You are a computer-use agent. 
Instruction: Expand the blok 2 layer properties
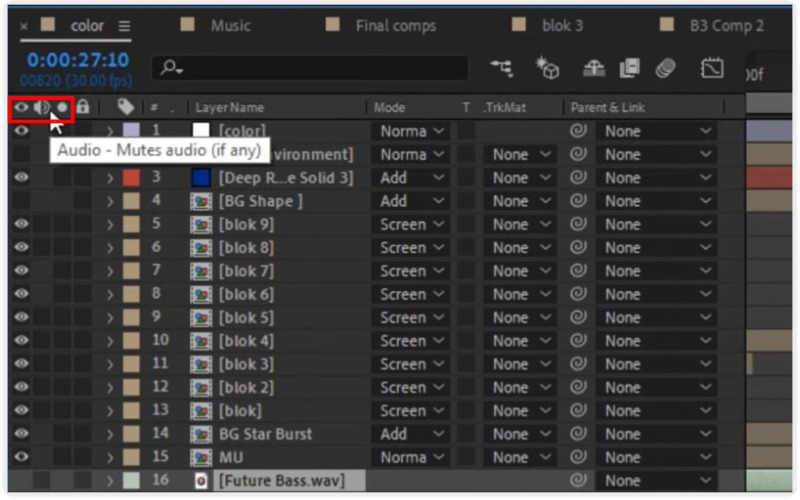coord(110,388)
